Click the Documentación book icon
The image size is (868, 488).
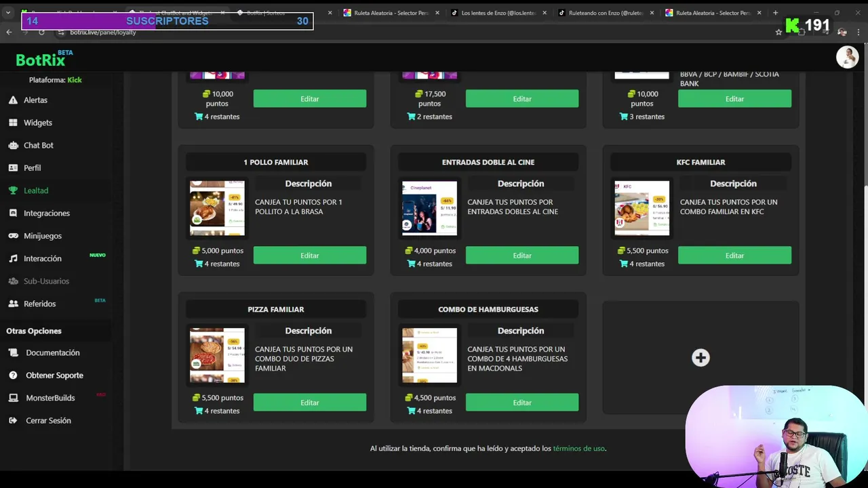tap(13, 352)
